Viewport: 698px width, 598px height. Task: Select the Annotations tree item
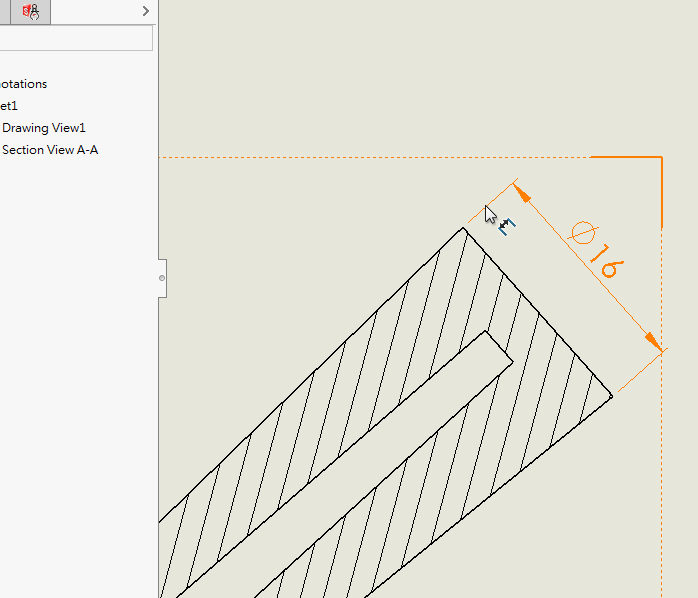(23, 84)
